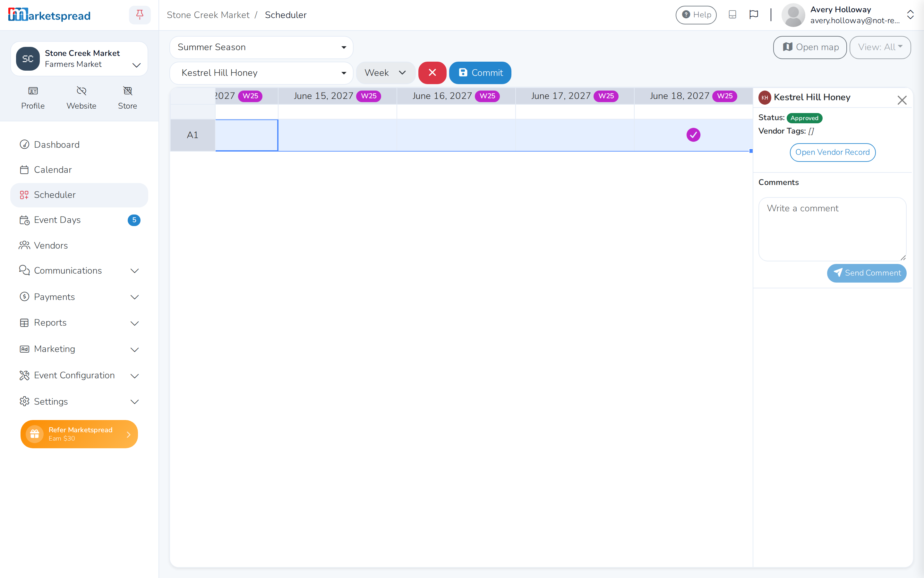
Task: Click the red cancel X button
Action: click(432, 73)
